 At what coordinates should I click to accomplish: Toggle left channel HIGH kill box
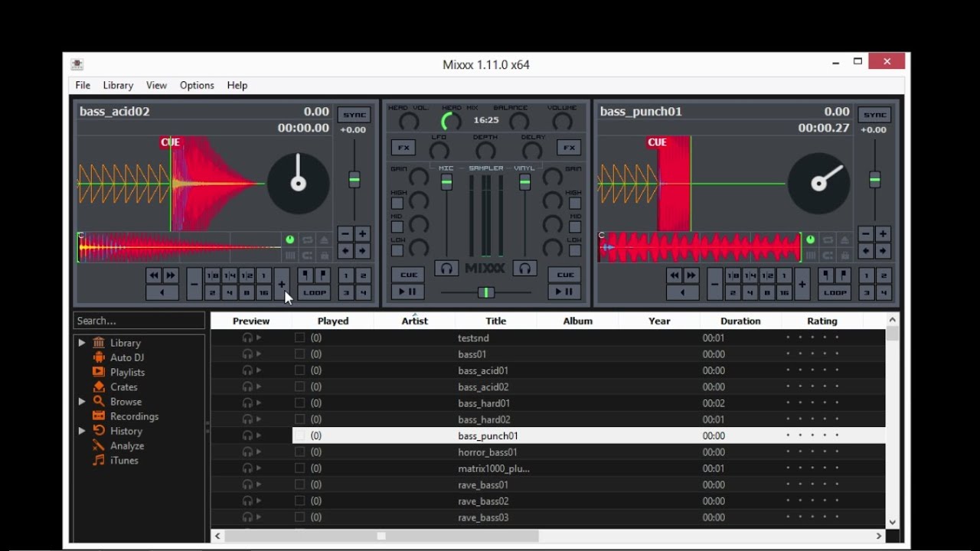coord(397,204)
